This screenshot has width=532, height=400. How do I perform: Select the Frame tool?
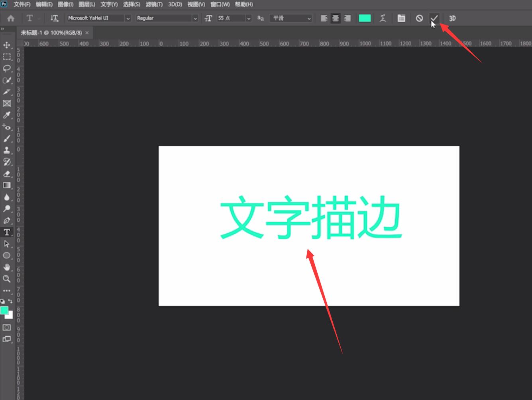point(7,103)
